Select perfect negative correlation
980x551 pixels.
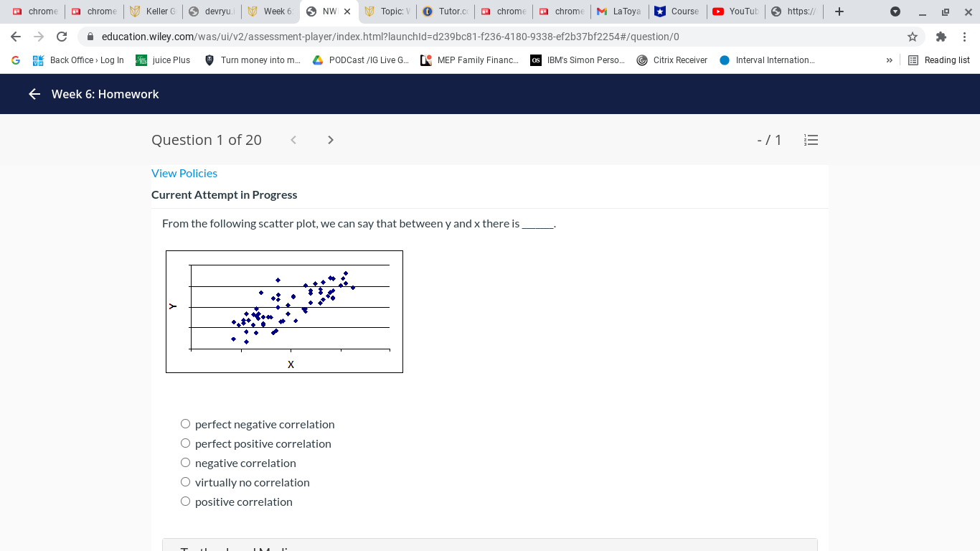click(185, 424)
